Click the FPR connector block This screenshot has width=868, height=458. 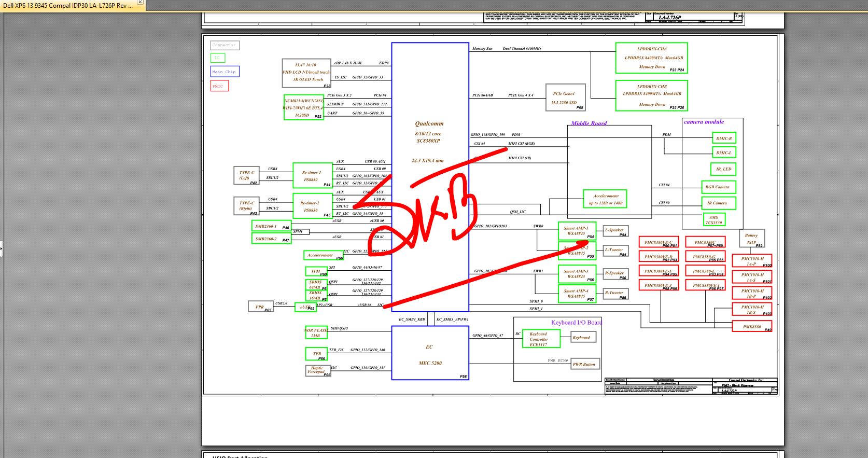pyautogui.click(x=261, y=307)
